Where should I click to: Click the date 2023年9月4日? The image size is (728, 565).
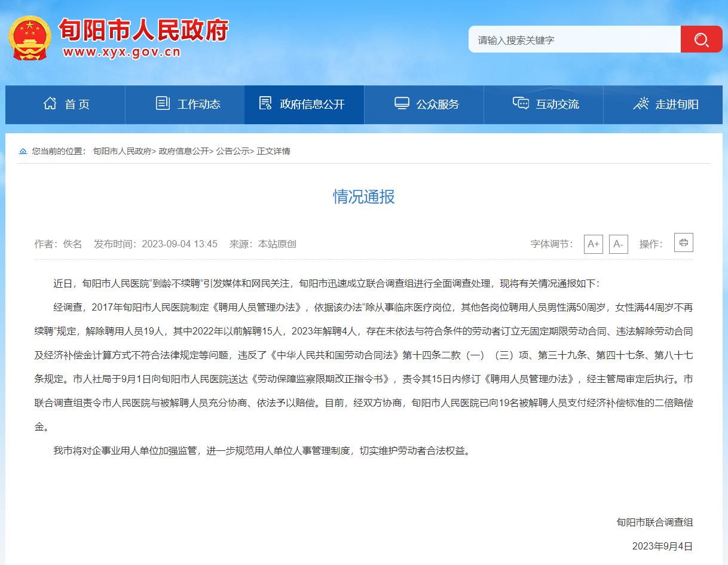click(x=662, y=546)
